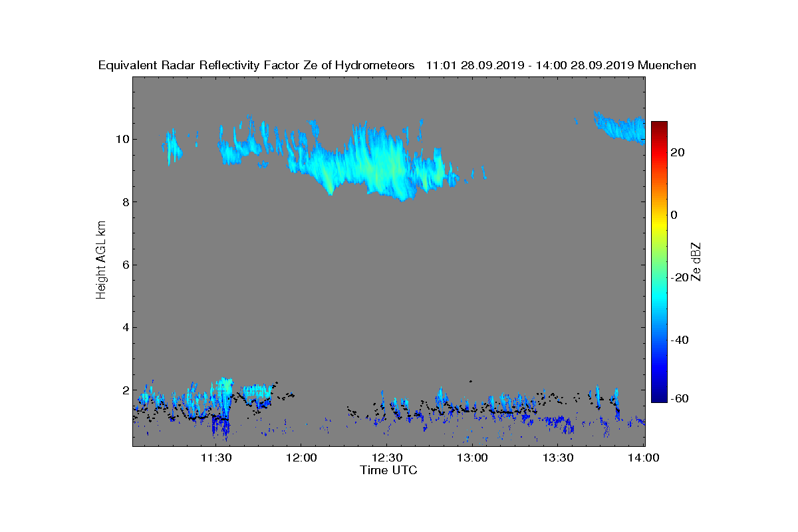This screenshot has width=798, height=532.
Task: Click the Height AGL km axis title
Action: [x=101, y=261]
